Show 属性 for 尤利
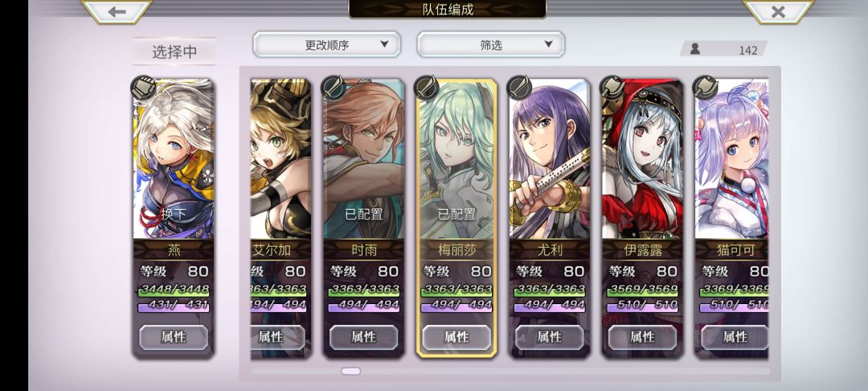The image size is (868, 391). click(550, 337)
